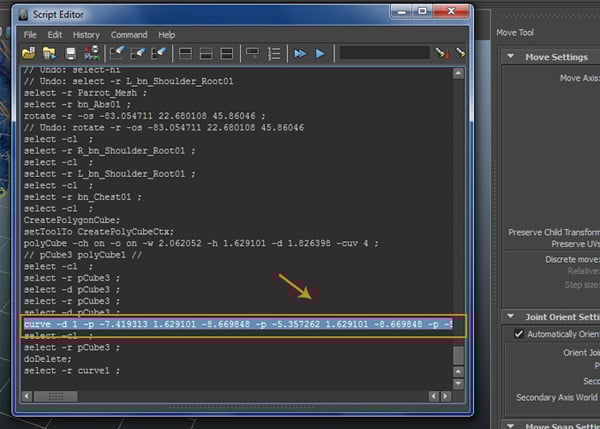Click the toolbar search text field
The height and width of the screenshot is (429, 600).
click(x=385, y=53)
